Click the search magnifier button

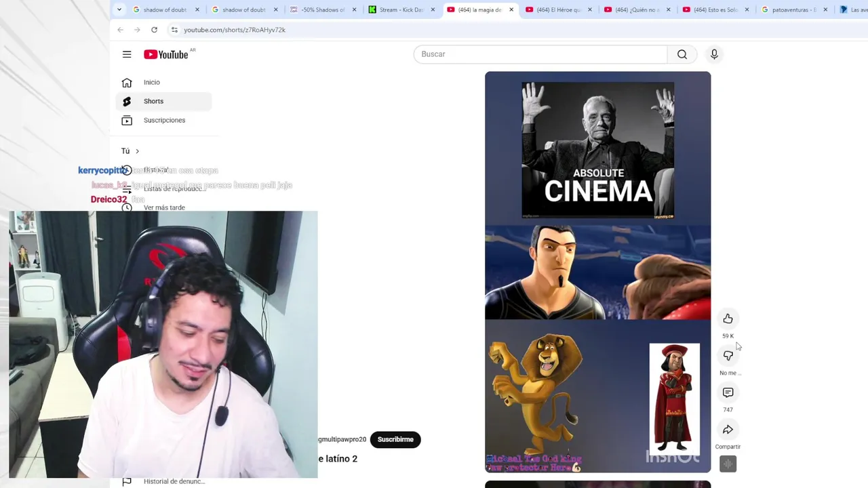pyautogui.click(x=682, y=54)
